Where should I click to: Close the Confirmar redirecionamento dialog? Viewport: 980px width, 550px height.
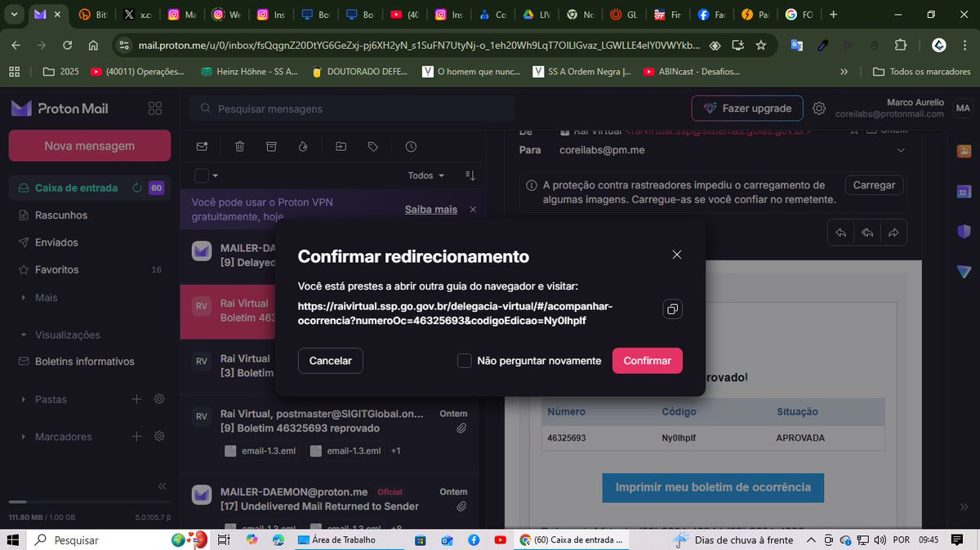(677, 255)
